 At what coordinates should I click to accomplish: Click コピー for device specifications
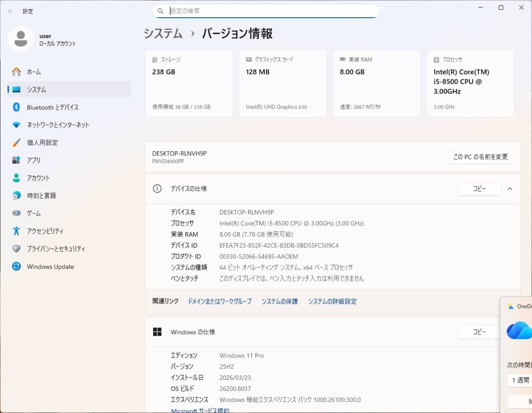click(x=479, y=188)
